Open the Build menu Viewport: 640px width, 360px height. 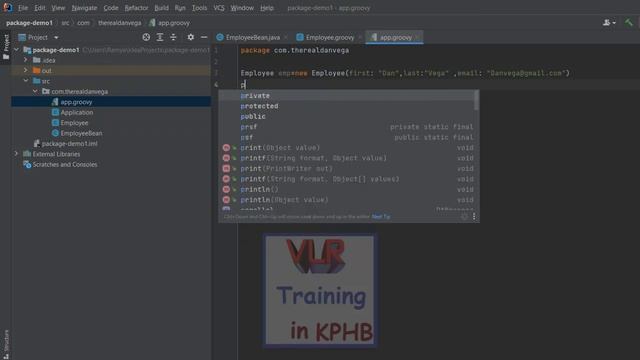pos(161,8)
